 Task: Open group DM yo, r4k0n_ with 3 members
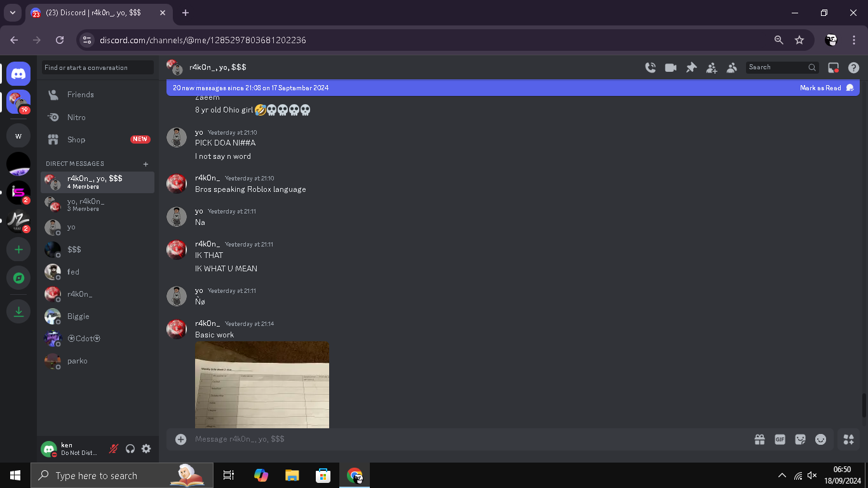[x=97, y=205]
